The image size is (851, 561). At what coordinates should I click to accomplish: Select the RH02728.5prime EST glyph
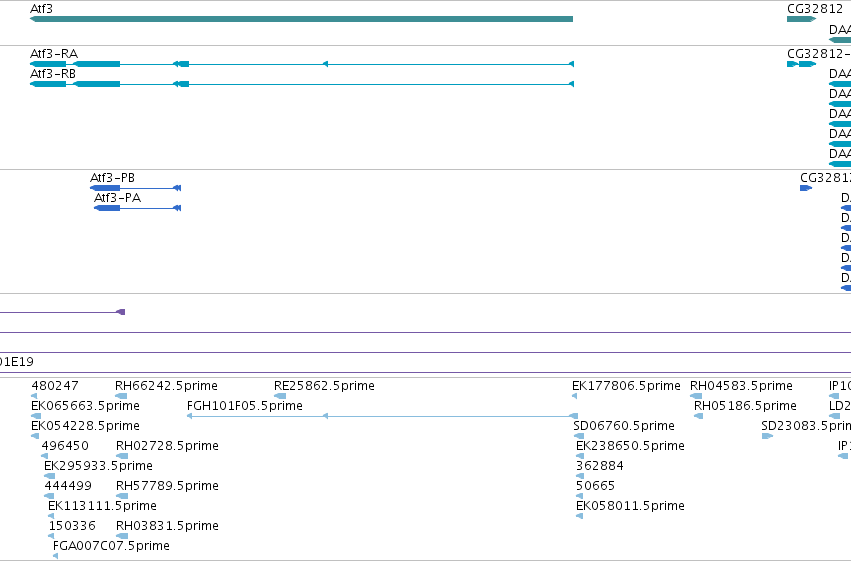tap(122, 456)
